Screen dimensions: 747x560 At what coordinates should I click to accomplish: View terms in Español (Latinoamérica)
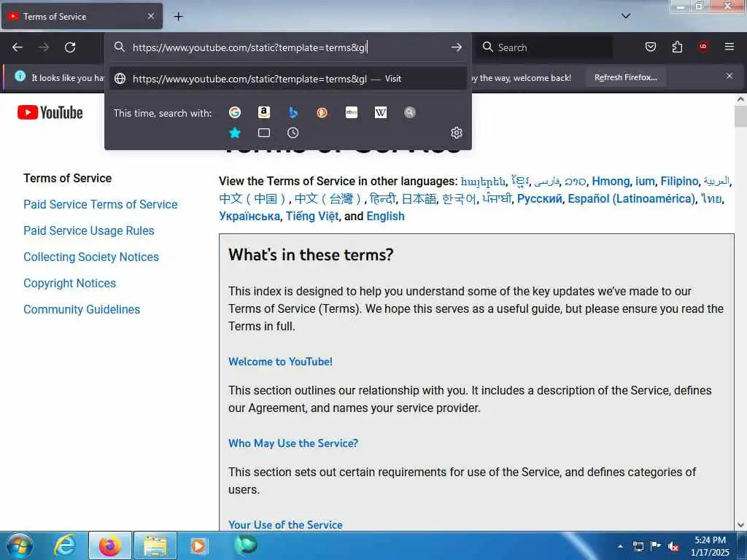click(632, 198)
